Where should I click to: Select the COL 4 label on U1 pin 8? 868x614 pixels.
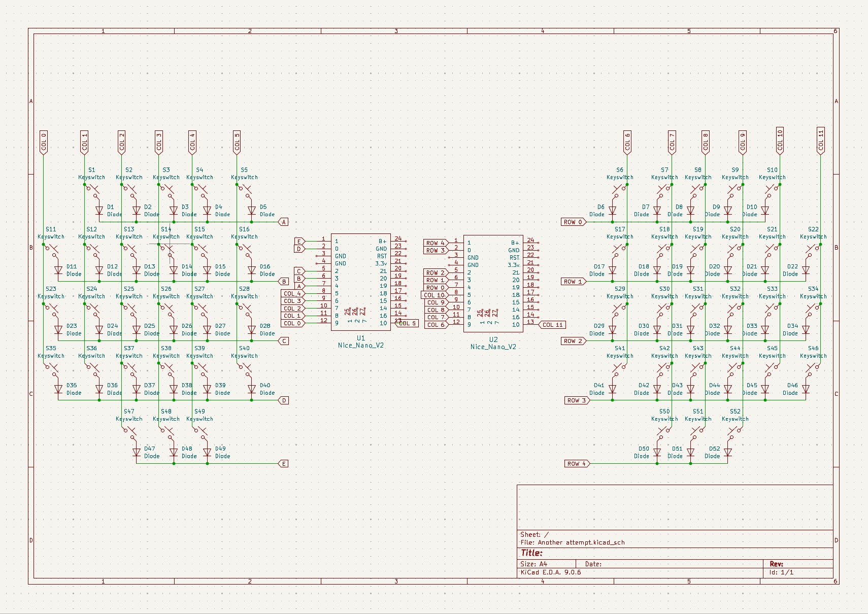tap(293, 294)
